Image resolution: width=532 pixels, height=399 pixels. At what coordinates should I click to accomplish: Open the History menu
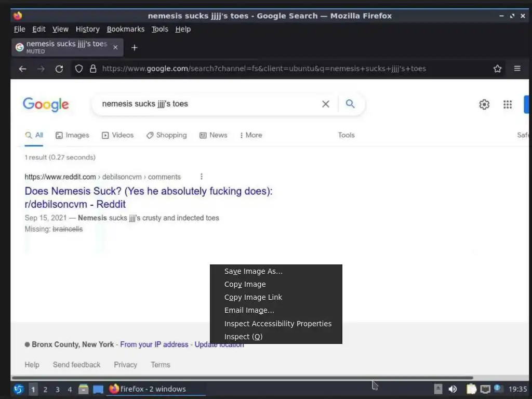point(87,29)
